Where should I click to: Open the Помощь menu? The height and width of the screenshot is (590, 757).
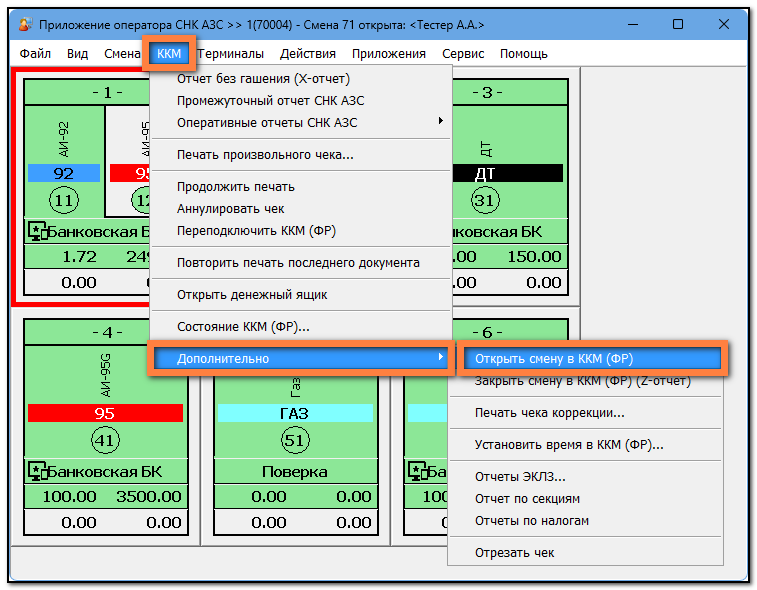tap(524, 54)
